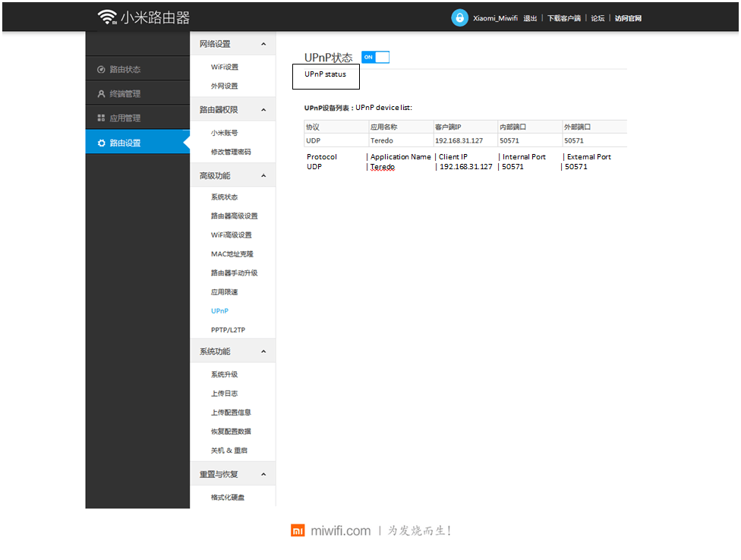Open 上传日志 submenu item
This screenshot has height=560, width=741.
click(225, 393)
